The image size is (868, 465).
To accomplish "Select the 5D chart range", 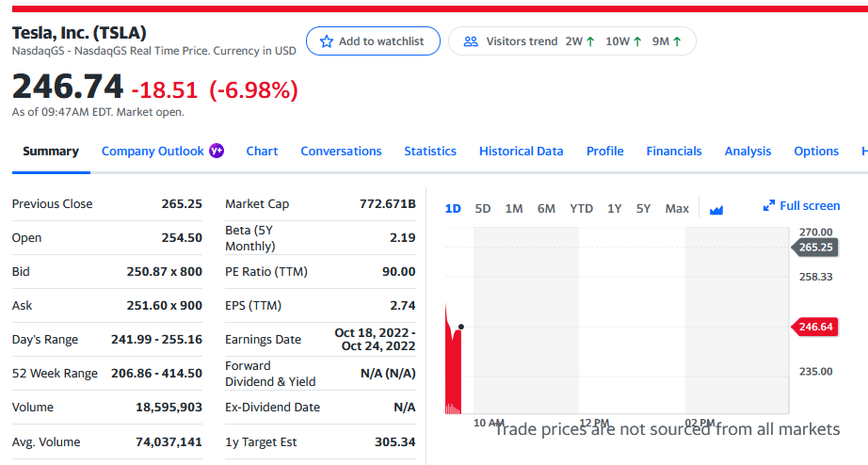I will 483,209.
